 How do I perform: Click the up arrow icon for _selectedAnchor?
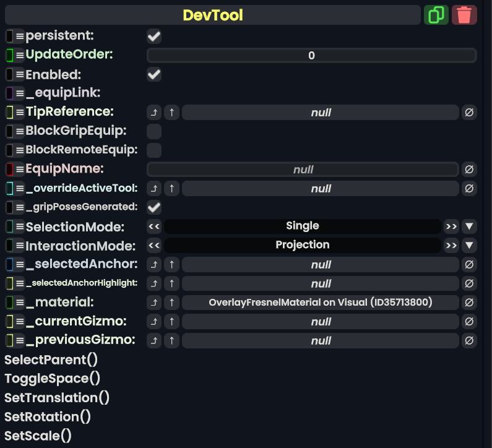pyautogui.click(x=171, y=265)
